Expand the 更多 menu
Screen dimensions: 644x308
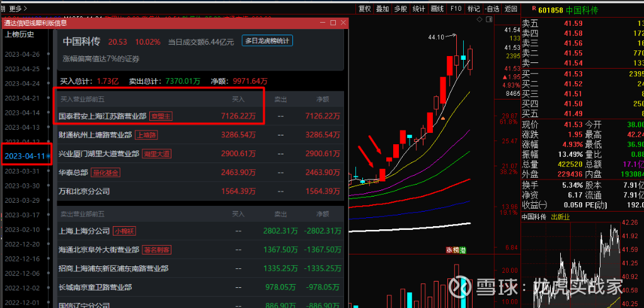[x=18, y=8]
